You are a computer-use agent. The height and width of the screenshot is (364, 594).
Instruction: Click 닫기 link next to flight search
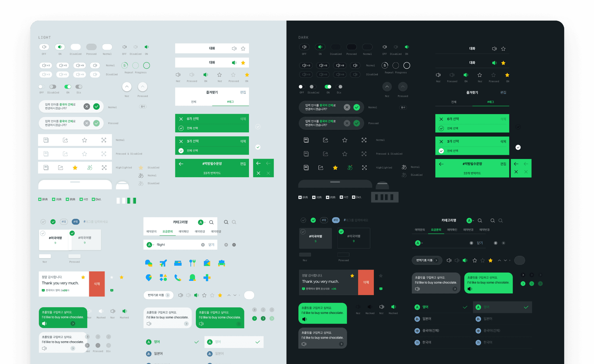211,245
